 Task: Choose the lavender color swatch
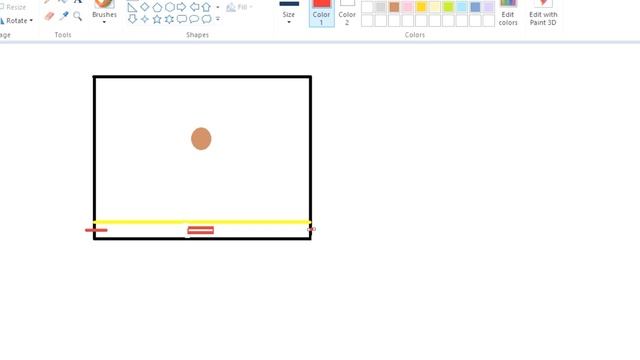pos(489,7)
